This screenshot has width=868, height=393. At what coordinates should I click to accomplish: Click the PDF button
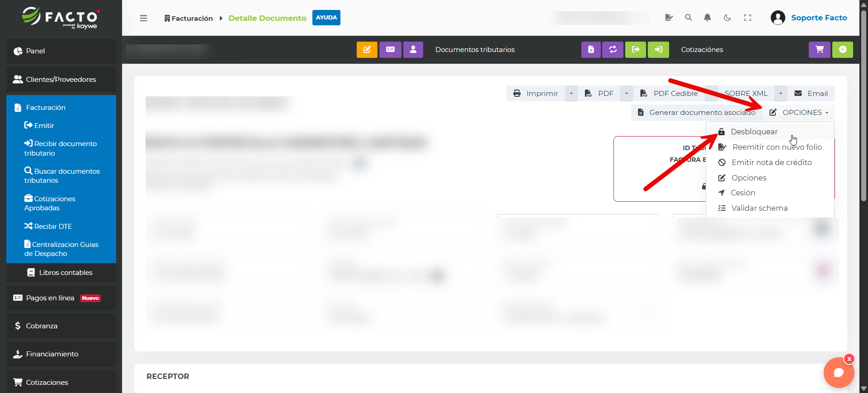pyautogui.click(x=599, y=94)
